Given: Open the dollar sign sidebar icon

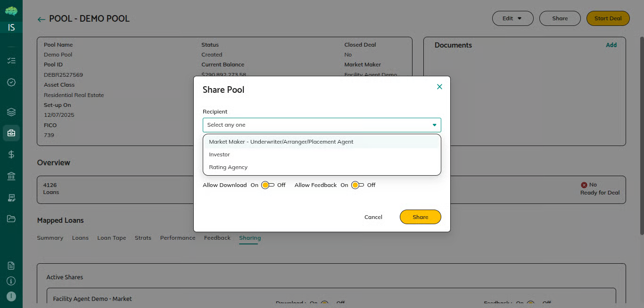Looking at the screenshot, I should coord(11,154).
